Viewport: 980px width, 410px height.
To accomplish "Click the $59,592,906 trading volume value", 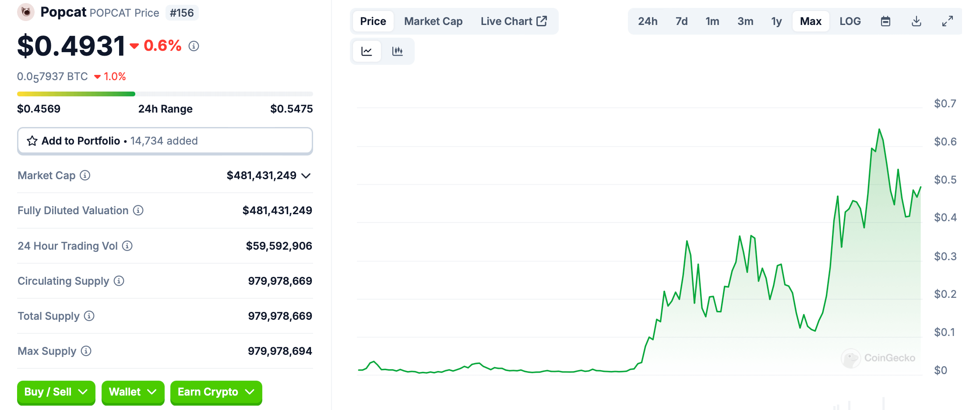I will pyautogui.click(x=279, y=246).
